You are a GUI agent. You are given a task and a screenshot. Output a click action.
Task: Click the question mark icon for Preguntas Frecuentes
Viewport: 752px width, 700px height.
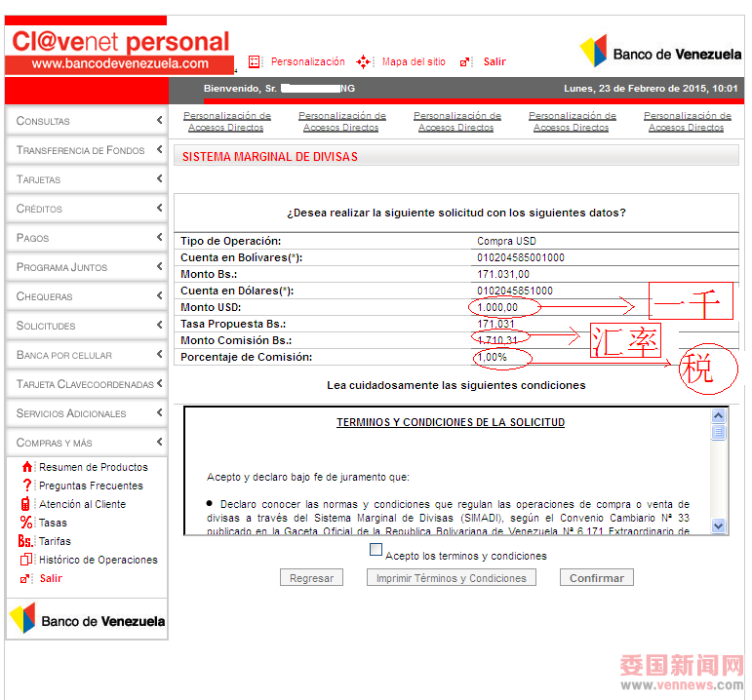[27, 486]
